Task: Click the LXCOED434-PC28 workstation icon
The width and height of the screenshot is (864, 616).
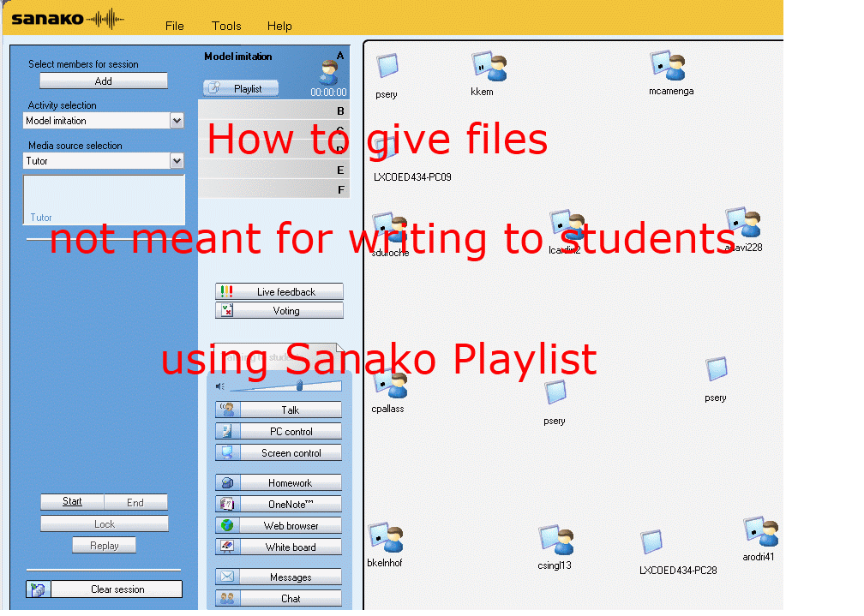Action: tap(651, 542)
